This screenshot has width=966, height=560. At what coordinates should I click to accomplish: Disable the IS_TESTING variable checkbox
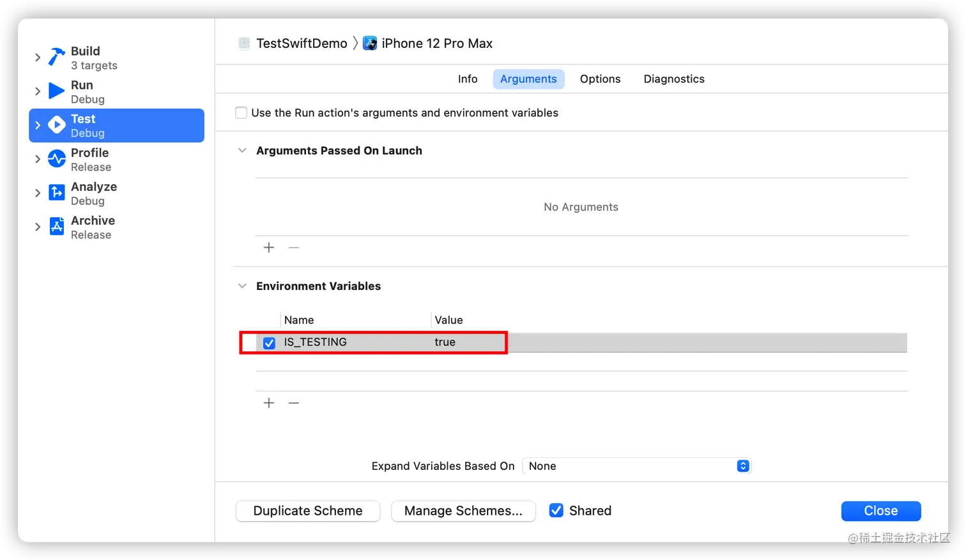point(269,343)
